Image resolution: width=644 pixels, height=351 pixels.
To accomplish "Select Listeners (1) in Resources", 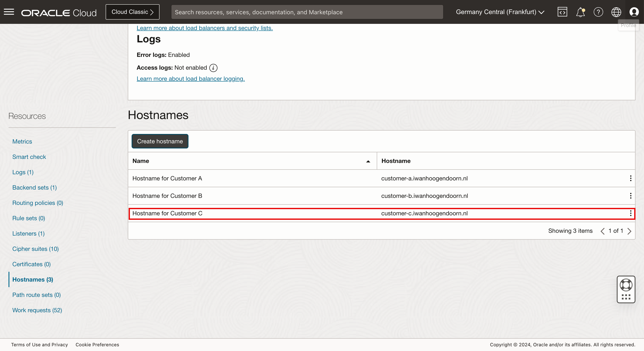I will [x=29, y=233].
